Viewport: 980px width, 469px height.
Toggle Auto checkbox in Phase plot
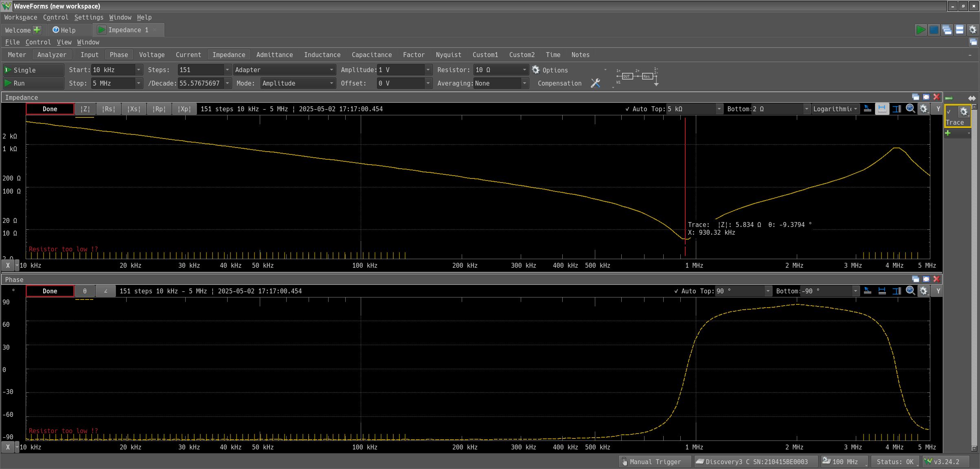pos(676,291)
